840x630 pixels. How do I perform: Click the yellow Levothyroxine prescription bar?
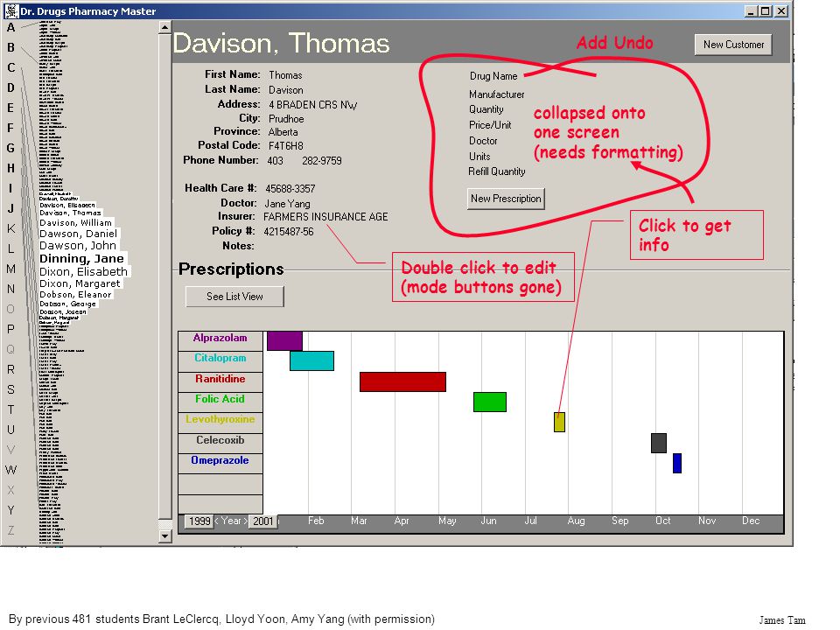pos(559,422)
